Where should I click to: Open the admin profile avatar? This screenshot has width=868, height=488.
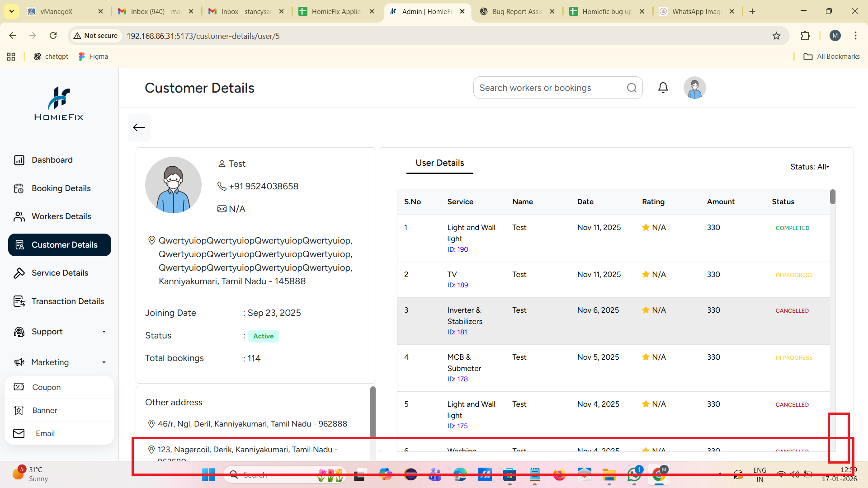[694, 88]
